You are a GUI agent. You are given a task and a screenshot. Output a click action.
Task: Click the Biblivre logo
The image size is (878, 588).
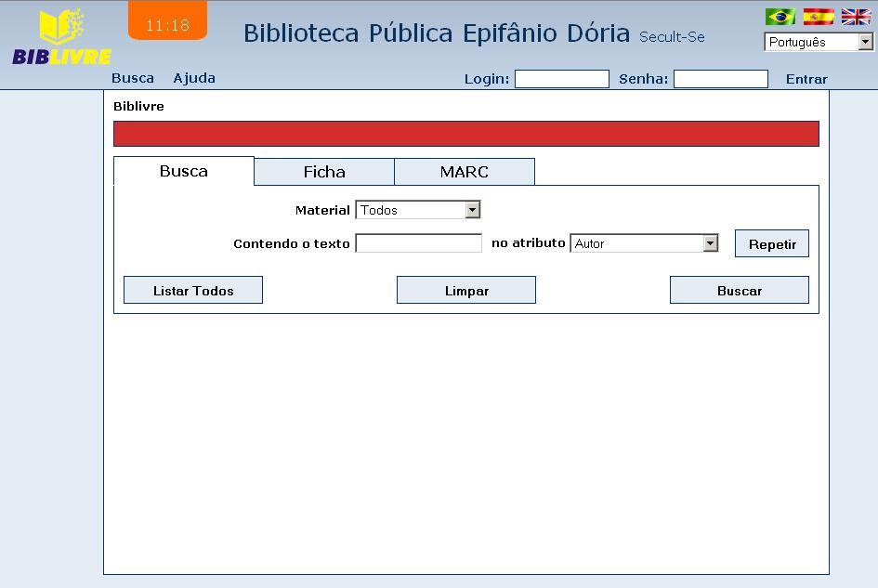[x=61, y=37]
